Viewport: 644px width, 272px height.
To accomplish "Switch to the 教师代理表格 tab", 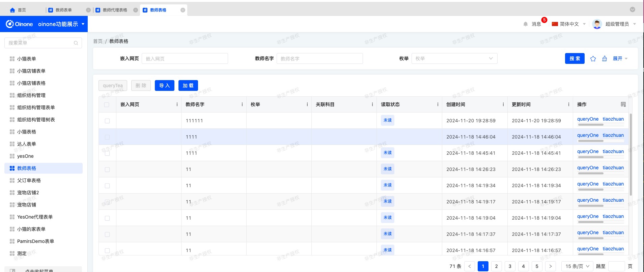I will (115, 10).
